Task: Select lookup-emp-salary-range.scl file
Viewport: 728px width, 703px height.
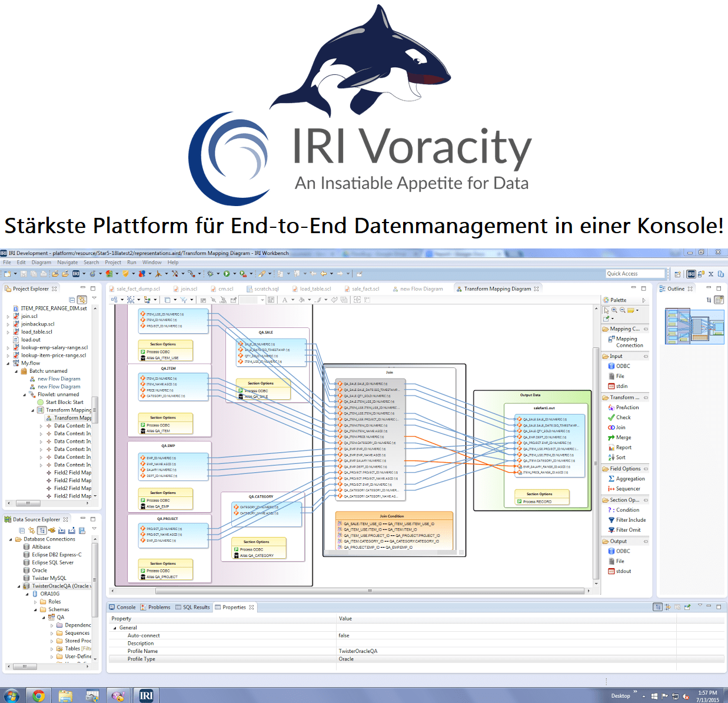Action: click(51, 347)
